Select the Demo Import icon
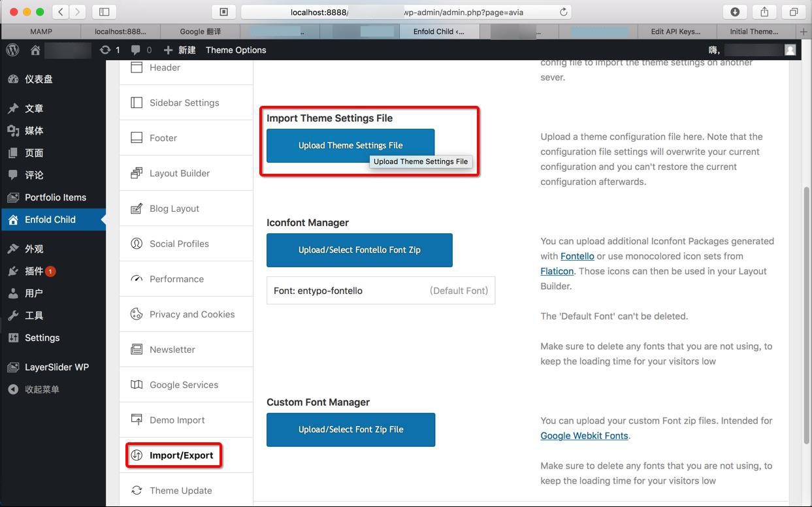812x507 pixels. click(137, 420)
